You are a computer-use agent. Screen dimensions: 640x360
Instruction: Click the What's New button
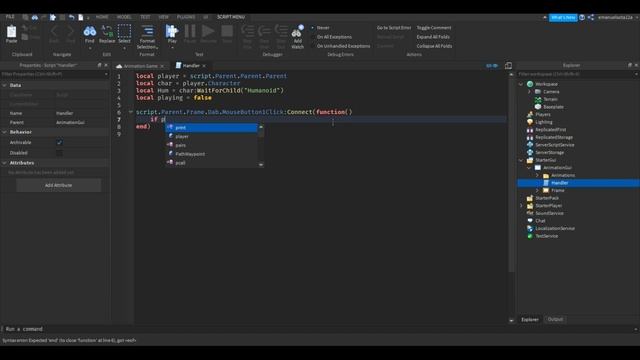[563, 18]
